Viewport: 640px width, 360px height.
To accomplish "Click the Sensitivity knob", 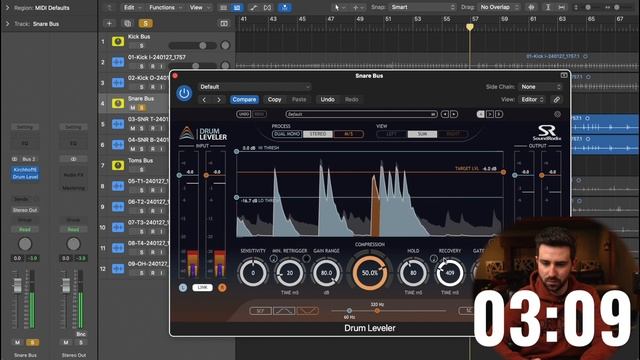I will tap(253, 273).
